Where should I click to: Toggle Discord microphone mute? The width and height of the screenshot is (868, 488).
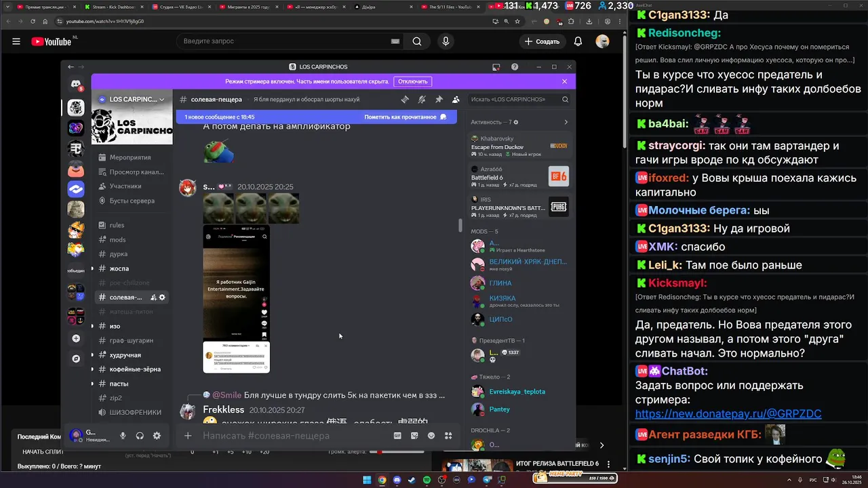click(123, 436)
